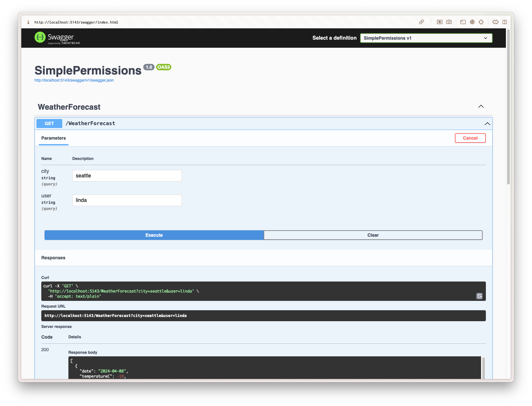Collapse the WeatherForecast section
Screen dimensions: 532x406
point(481,106)
